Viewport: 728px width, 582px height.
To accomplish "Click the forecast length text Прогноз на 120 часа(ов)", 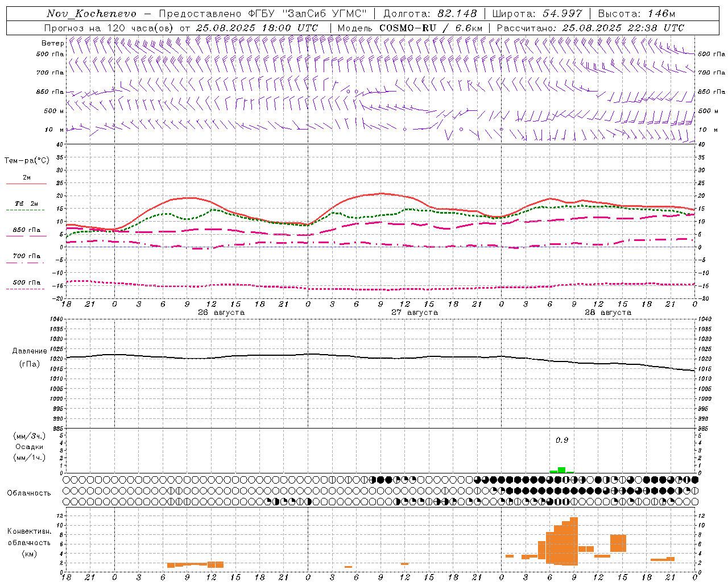I will pos(109,28).
